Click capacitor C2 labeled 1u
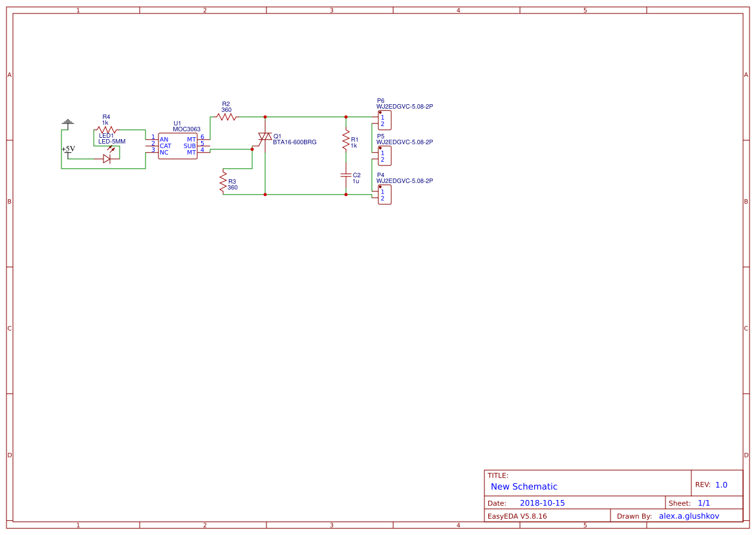 pyautogui.click(x=345, y=173)
